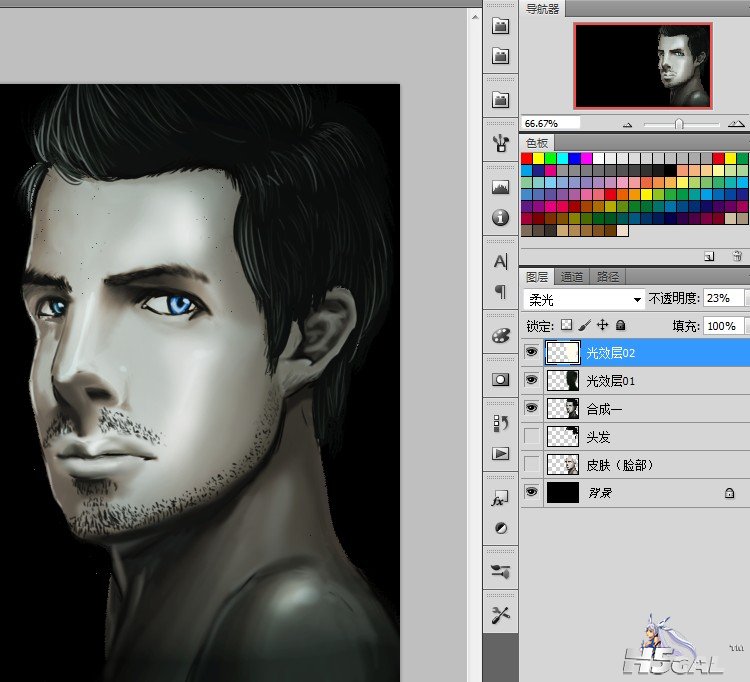Click the Navigator preview thumbnail of the portrait
This screenshot has width=750, height=682.
pos(643,66)
